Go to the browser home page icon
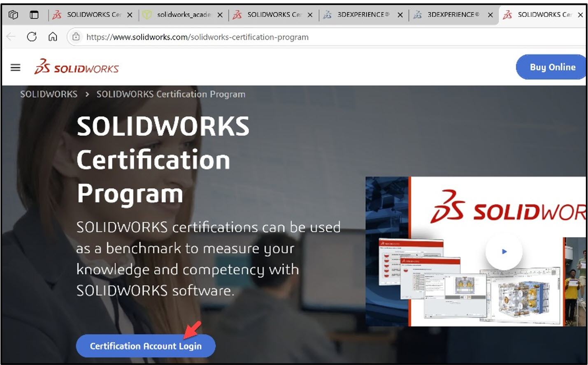The width and height of the screenshot is (588, 365). click(53, 37)
